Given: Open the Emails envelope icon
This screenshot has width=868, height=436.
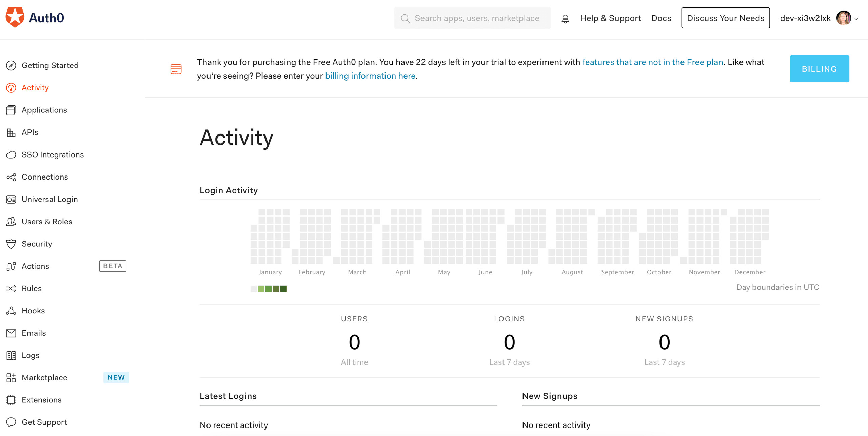Looking at the screenshot, I should pos(11,333).
